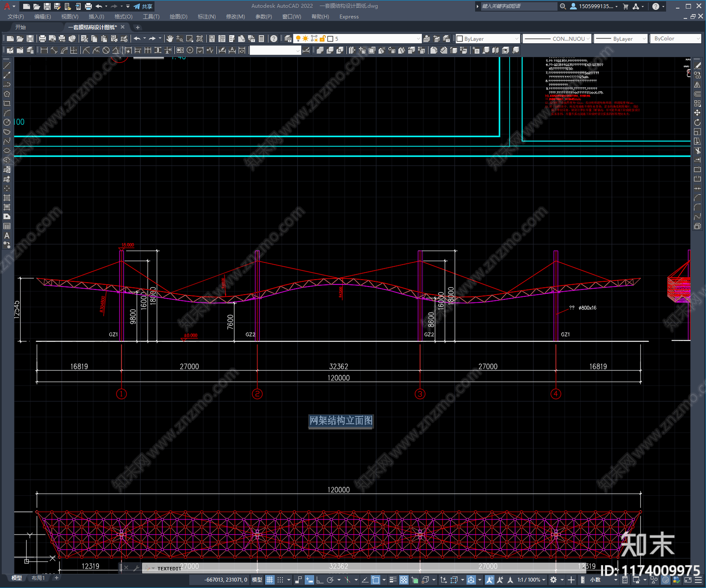Screen dimensions: 706x588
Task: Open the Express menu
Action: pyautogui.click(x=349, y=17)
